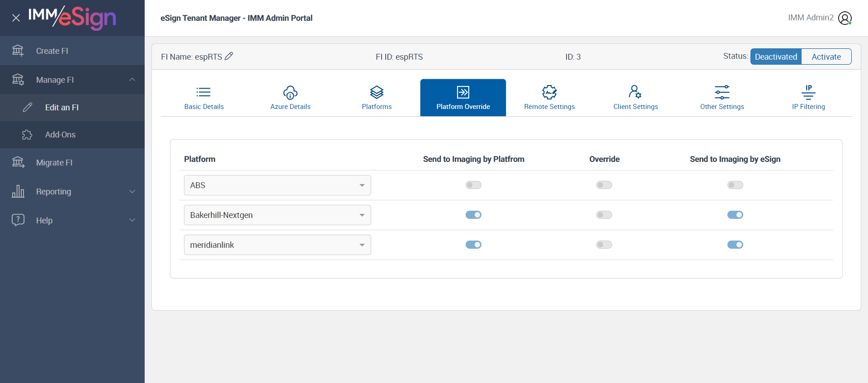
Task: Open the Add-Ons sidebar item
Action: pos(60,135)
